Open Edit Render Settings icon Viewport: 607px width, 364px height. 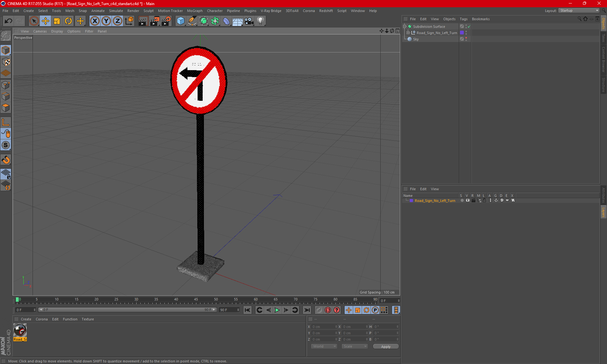pyautogui.click(x=166, y=21)
